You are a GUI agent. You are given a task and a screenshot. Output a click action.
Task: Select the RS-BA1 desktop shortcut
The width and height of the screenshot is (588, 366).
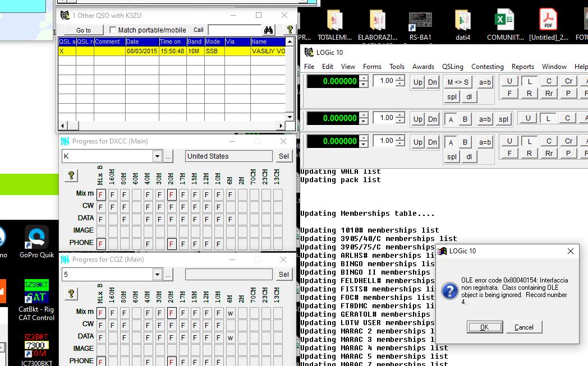(420, 25)
